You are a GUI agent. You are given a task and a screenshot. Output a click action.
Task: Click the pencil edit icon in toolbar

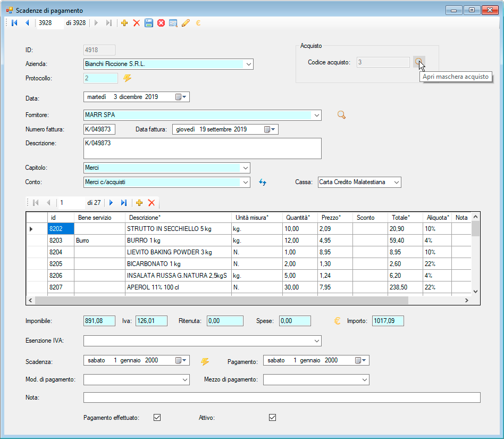(x=186, y=23)
